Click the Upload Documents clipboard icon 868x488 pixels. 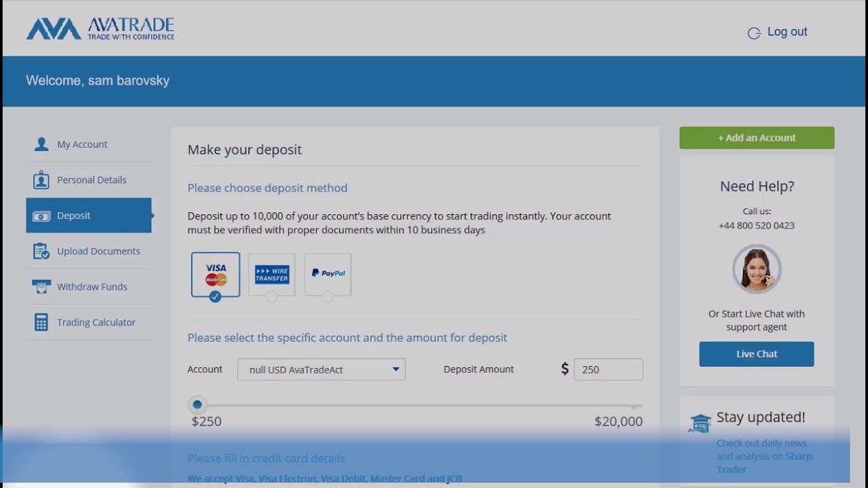coord(41,251)
